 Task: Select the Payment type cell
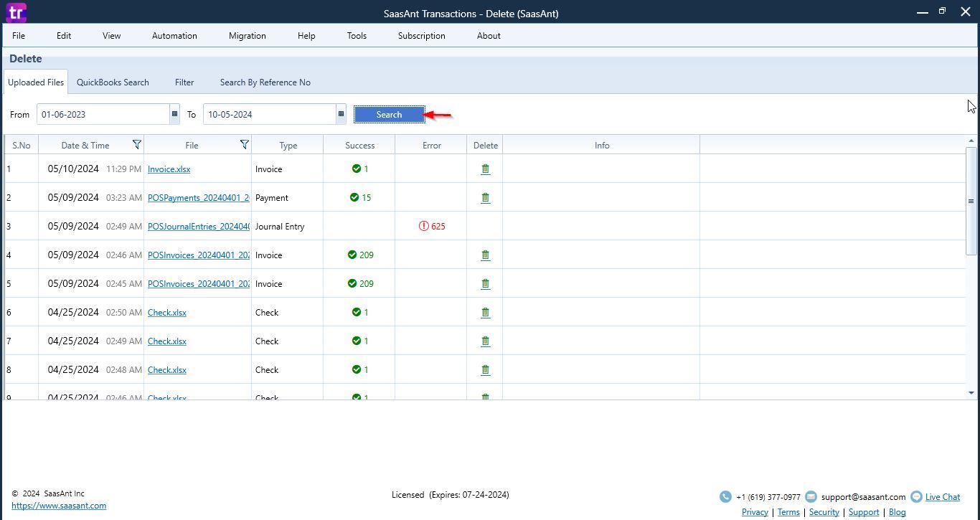288,197
